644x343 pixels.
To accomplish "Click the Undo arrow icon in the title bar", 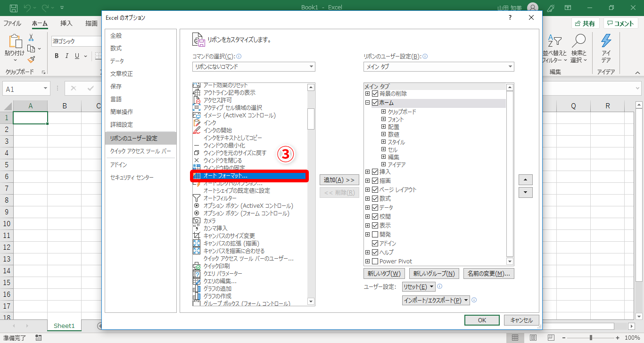I will tap(27, 8).
